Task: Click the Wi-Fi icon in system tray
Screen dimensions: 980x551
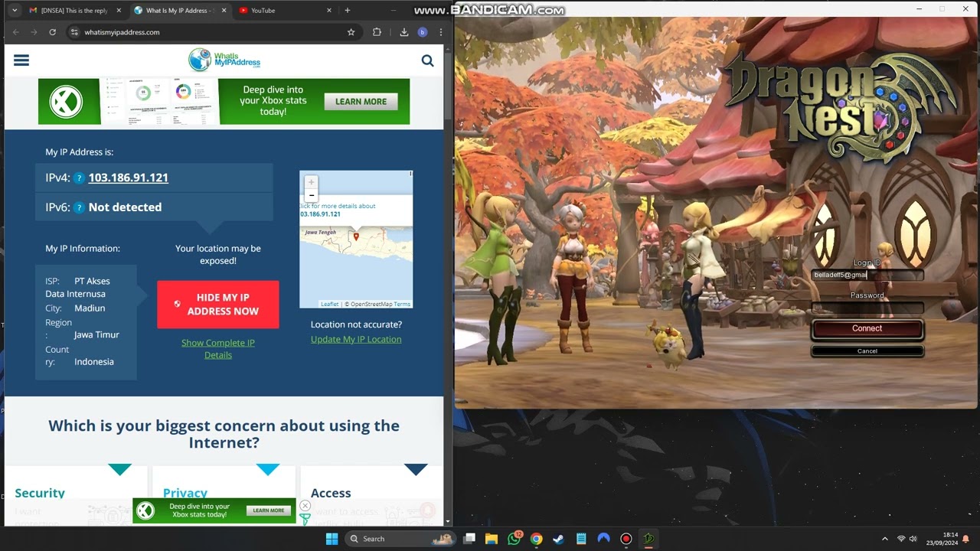Action: click(901, 539)
